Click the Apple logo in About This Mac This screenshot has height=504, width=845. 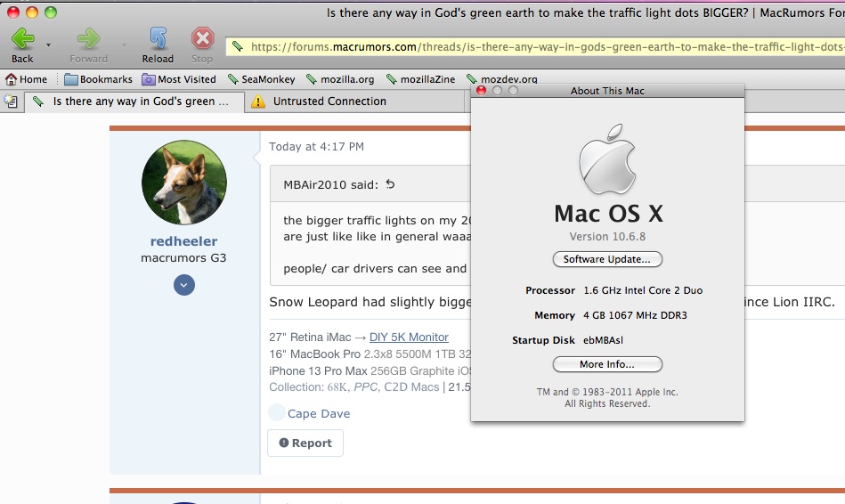click(607, 159)
